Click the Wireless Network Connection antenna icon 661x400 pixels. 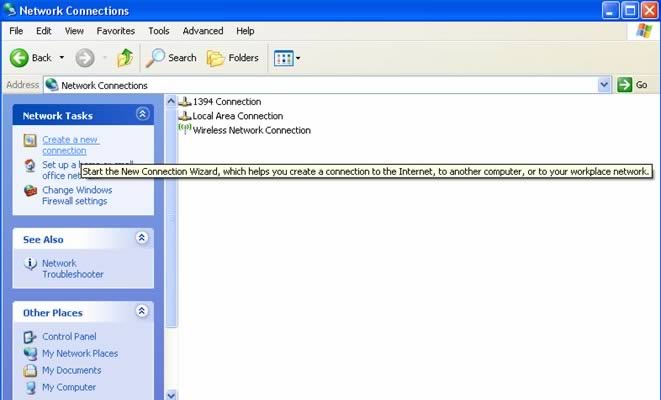pyautogui.click(x=185, y=129)
